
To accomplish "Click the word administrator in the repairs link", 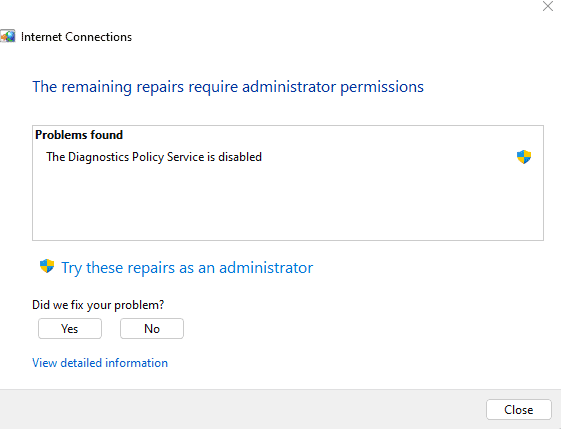I will coord(266,268).
